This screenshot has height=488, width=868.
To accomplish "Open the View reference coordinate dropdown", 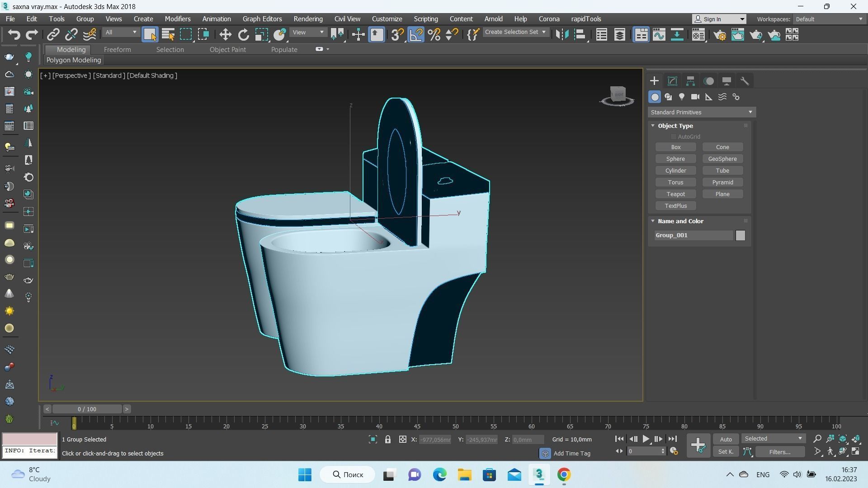I will (x=308, y=33).
